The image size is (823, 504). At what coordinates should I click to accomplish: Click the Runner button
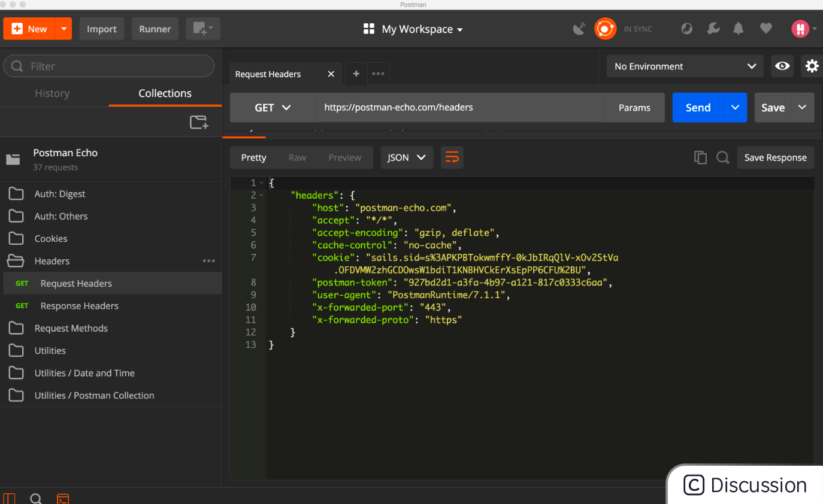[155, 29]
